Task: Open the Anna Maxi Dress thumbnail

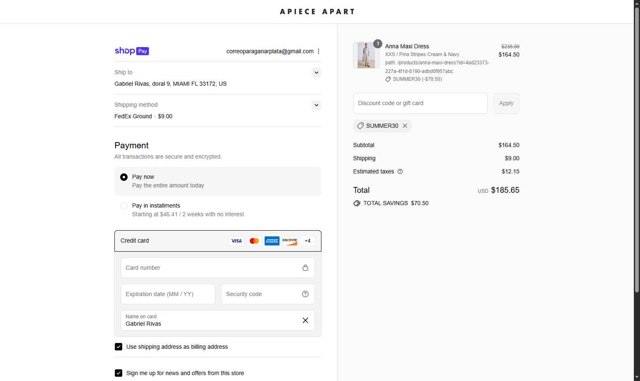Action: pos(366,55)
